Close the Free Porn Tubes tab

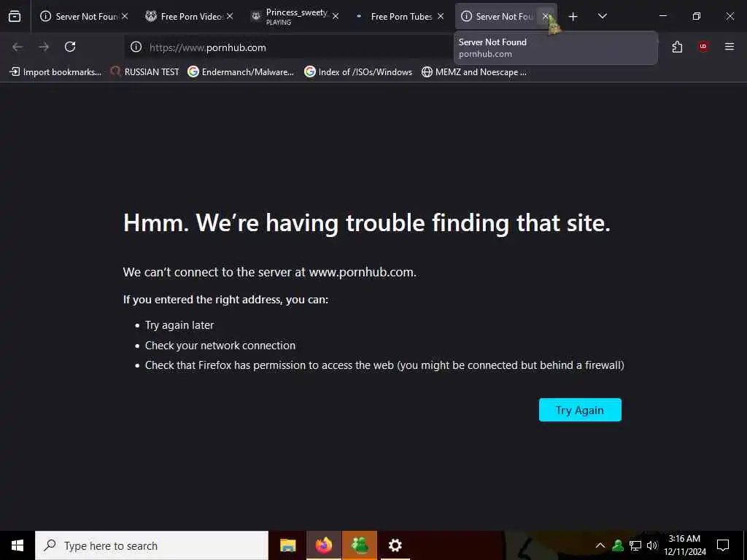[440, 16]
